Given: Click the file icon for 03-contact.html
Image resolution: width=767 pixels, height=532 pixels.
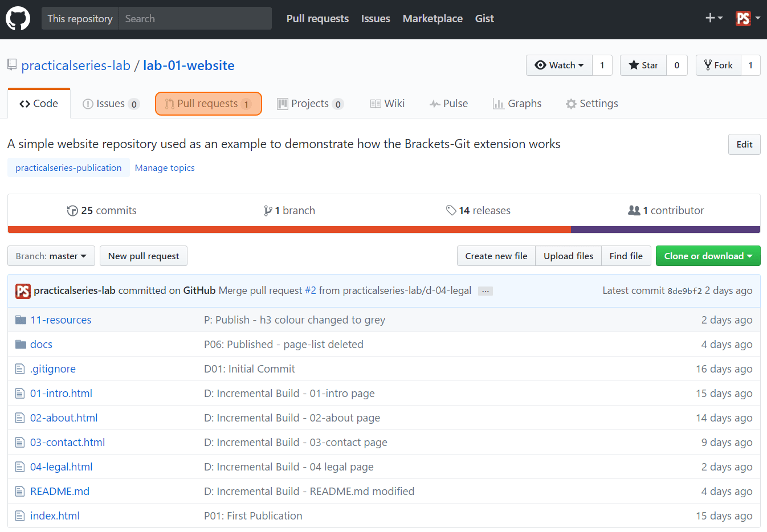Looking at the screenshot, I should click(20, 443).
